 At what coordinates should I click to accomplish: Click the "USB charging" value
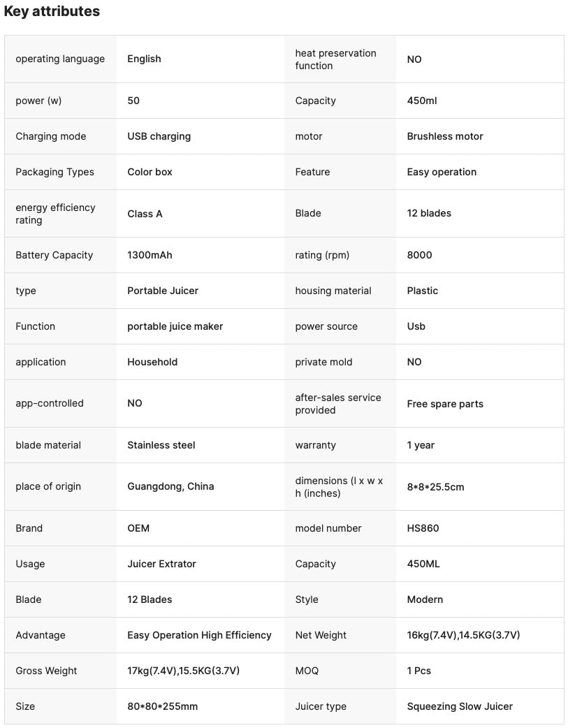click(x=159, y=136)
